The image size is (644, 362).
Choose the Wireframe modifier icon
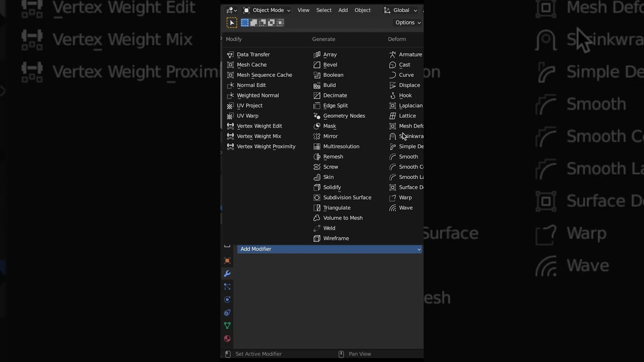click(317, 238)
